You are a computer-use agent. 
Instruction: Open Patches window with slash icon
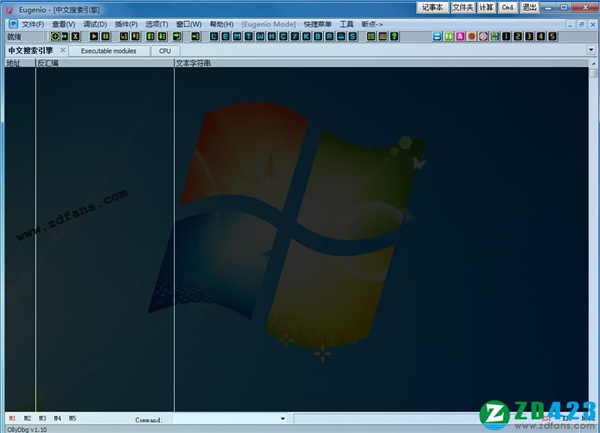[295, 36]
